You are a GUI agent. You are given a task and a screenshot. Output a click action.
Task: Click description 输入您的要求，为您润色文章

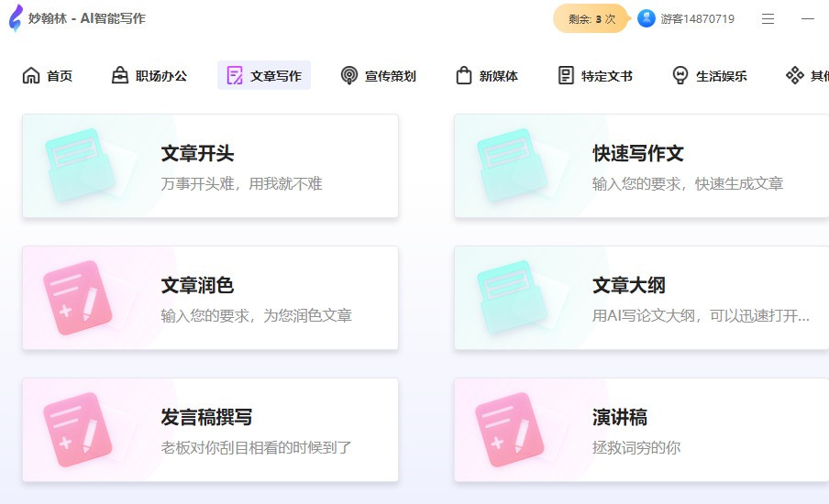pyautogui.click(x=257, y=316)
